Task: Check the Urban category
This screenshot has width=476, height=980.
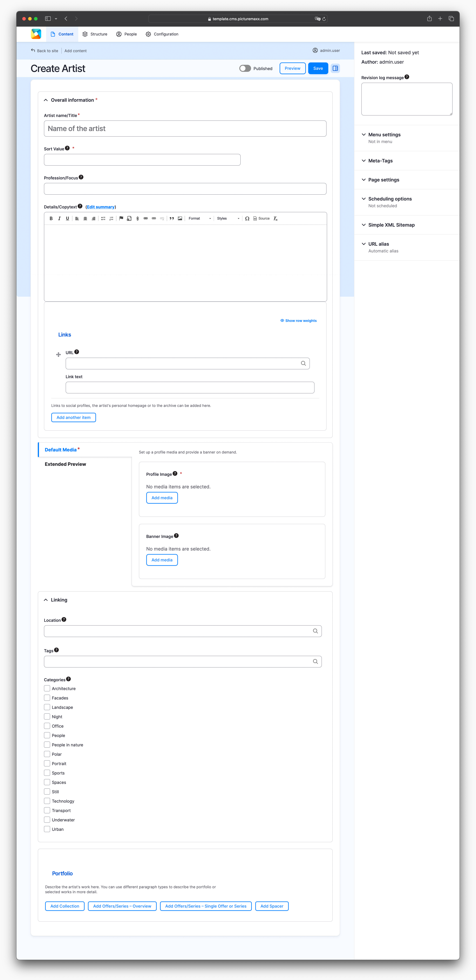Action: coord(47,829)
